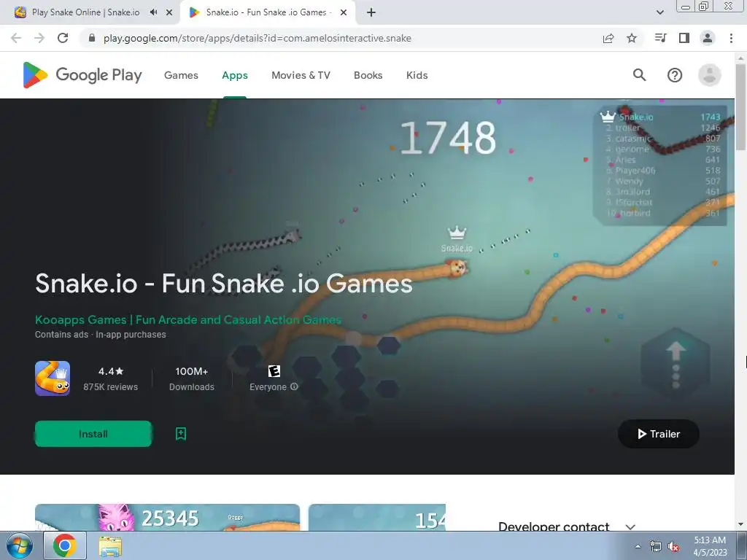Reload the current page
Screen dimensions: 747x560
(63, 38)
